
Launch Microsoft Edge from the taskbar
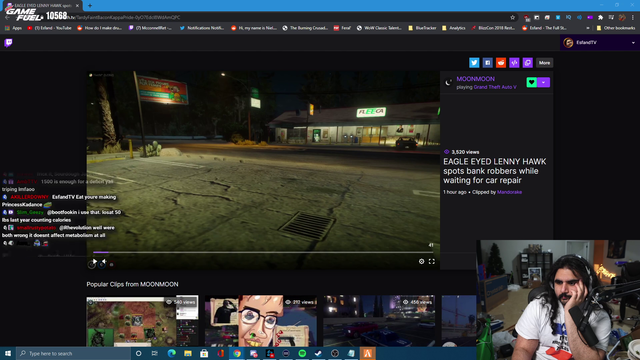point(171,353)
